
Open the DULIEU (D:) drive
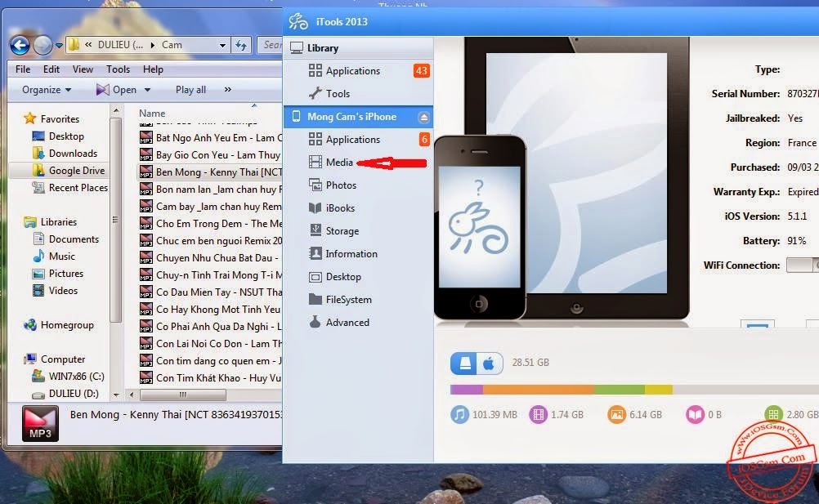coord(73,394)
